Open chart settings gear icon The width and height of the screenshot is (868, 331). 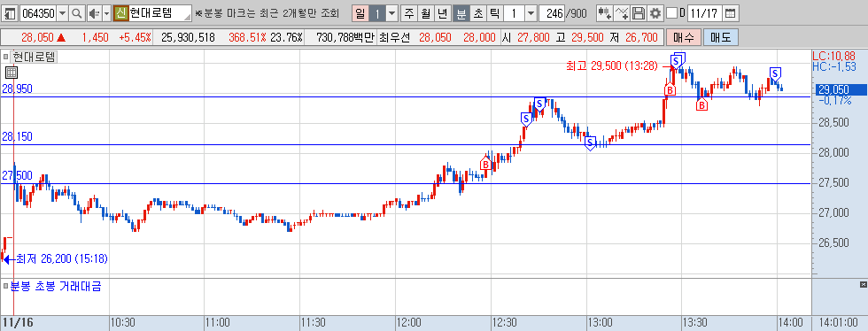pos(655,12)
